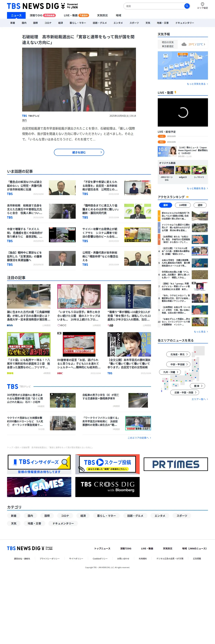
Task: Switch to the 地域 tab
Action: 118,15
